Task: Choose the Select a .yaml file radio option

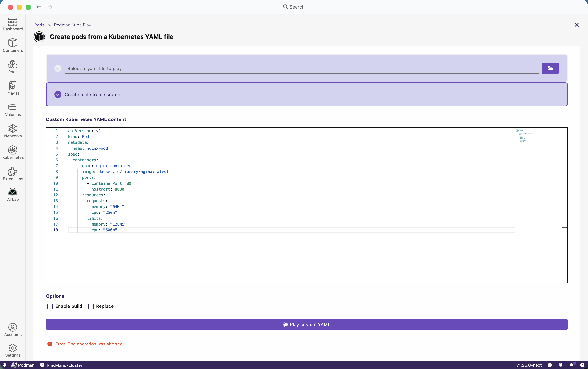Action: pyautogui.click(x=58, y=68)
